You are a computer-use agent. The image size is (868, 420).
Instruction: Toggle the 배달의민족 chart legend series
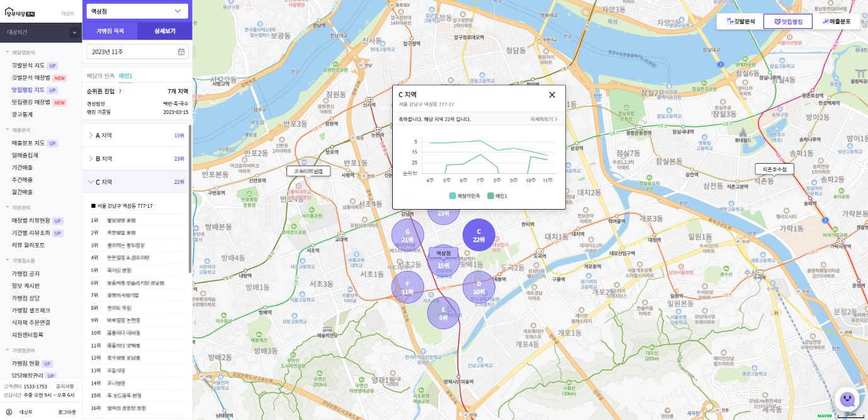[x=465, y=196]
